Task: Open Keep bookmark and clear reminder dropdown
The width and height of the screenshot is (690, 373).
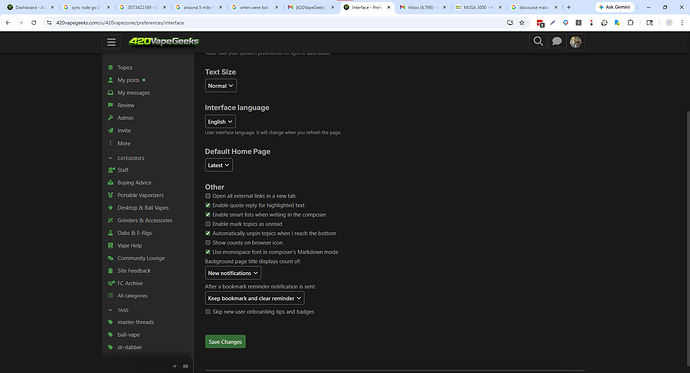Action: (254, 298)
